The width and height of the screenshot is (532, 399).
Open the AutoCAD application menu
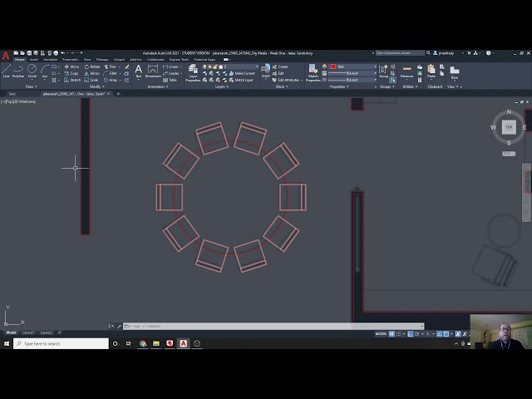point(6,56)
